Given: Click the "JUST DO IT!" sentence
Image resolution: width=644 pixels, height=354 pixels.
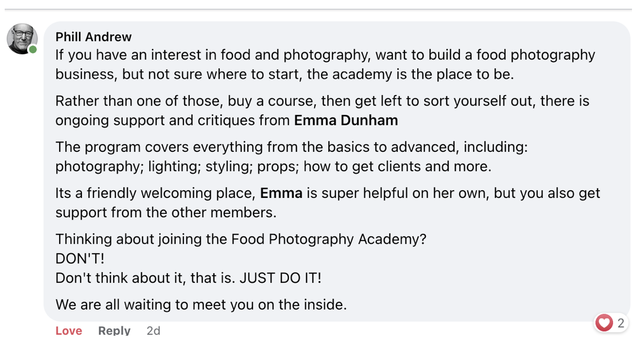Looking at the screenshot, I should (x=280, y=278).
